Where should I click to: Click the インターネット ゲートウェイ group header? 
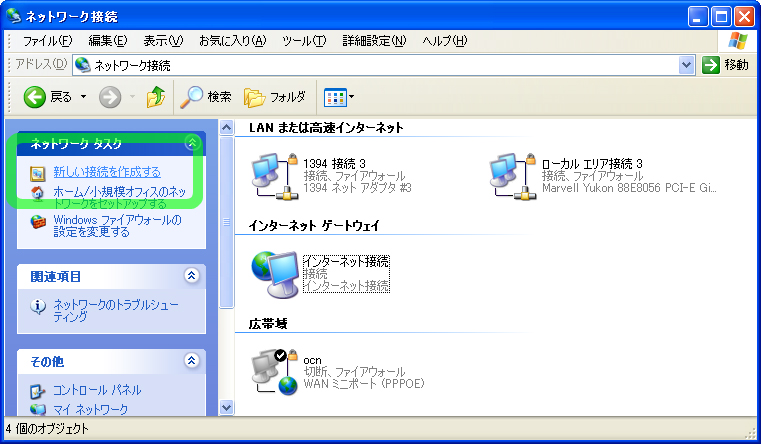[x=314, y=226]
